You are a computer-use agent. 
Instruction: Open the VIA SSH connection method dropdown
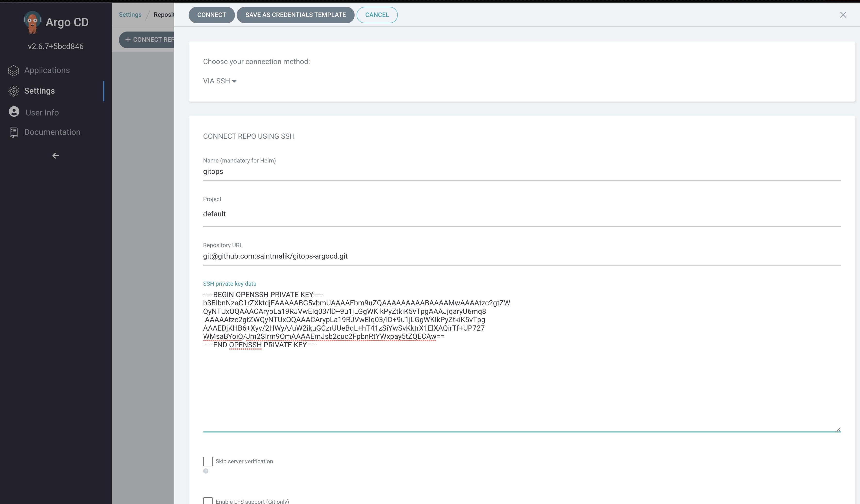click(x=220, y=81)
